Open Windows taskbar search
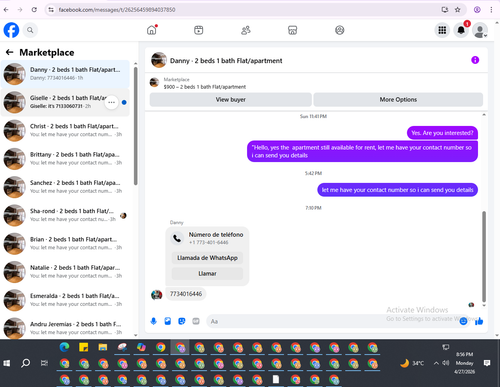 [x=25, y=363]
